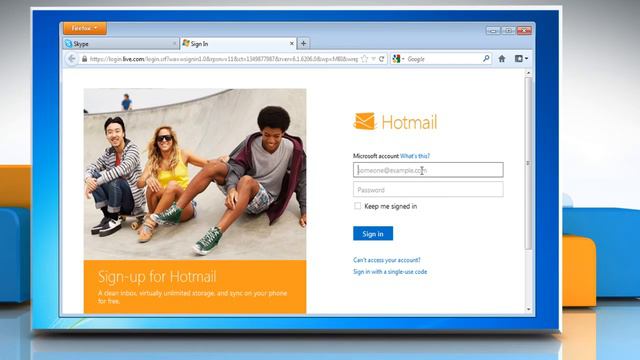Image resolution: width=640 pixels, height=360 pixels.
Task: Open Can't access your account? link
Action: (x=387, y=260)
